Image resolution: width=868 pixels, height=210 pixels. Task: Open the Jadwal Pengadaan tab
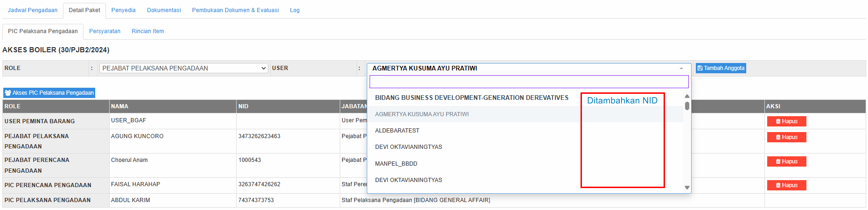33,10
